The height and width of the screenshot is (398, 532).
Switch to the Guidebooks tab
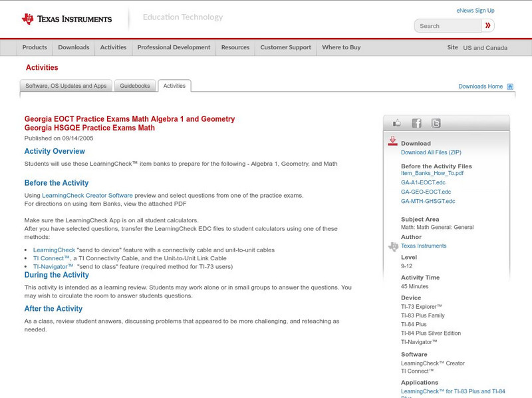135,85
